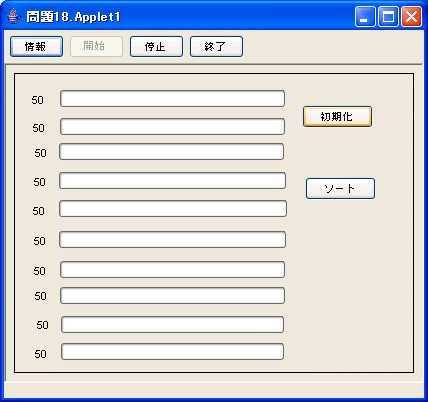The width and height of the screenshot is (428, 402).
Task: Select the ninth bar field from top
Action: [x=173, y=325]
